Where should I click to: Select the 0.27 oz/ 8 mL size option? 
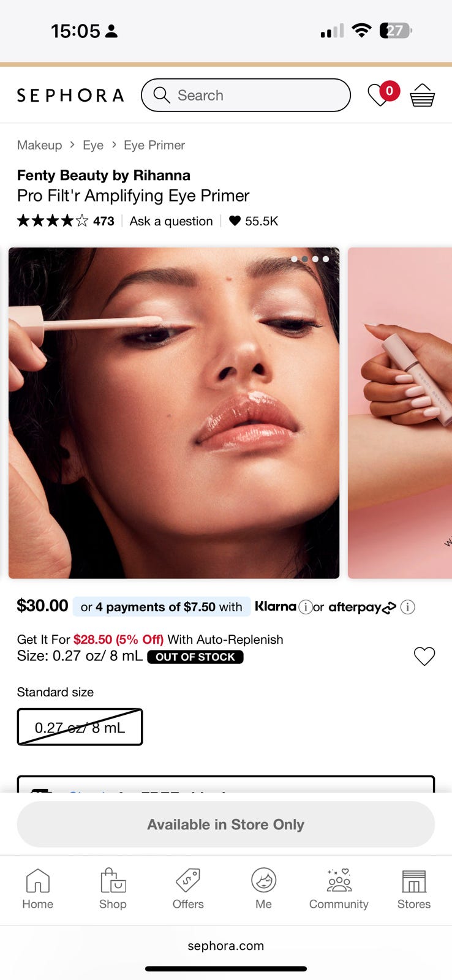click(x=80, y=727)
